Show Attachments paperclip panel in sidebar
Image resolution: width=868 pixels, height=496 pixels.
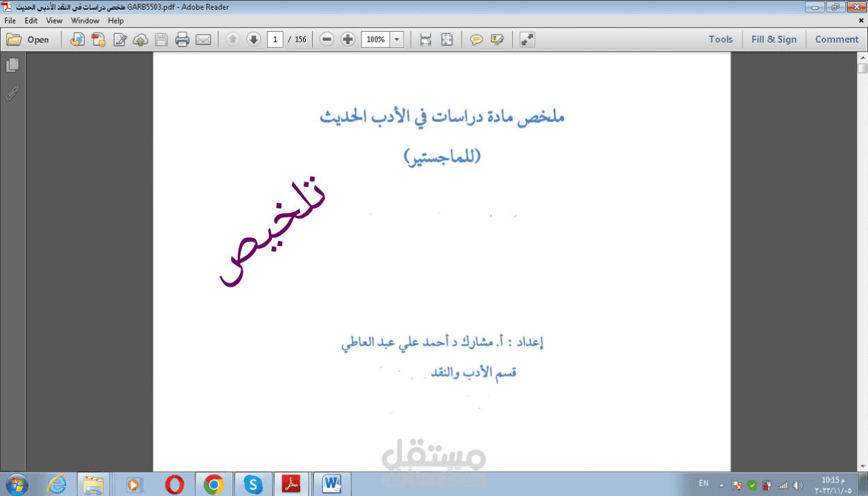(12, 92)
